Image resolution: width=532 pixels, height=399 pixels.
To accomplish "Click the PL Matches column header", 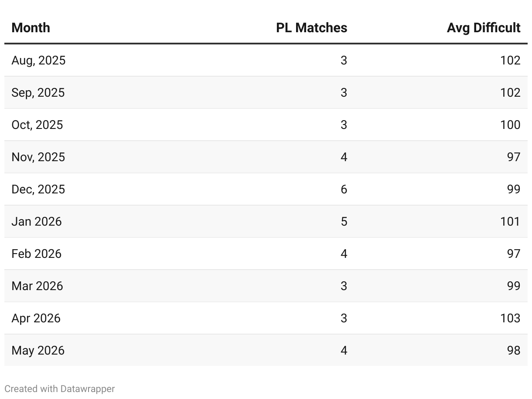I will coord(311,28).
